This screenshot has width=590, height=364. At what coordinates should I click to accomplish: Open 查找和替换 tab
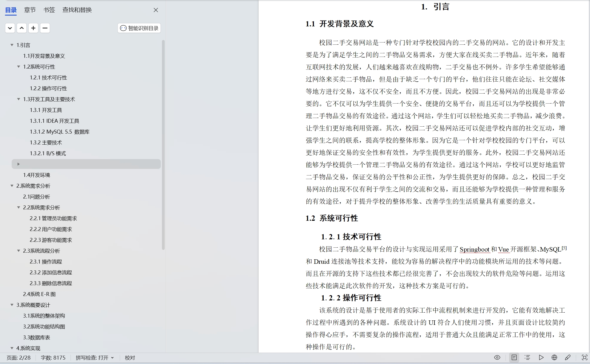click(x=77, y=10)
